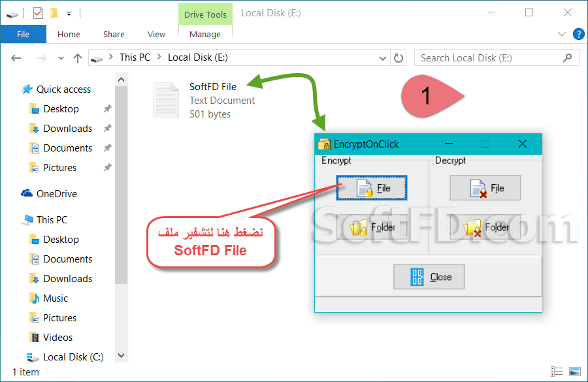This screenshot has height=382, width=588.
Task: Close the EncryptOnClick window with X
Action: tap(523, 144)
